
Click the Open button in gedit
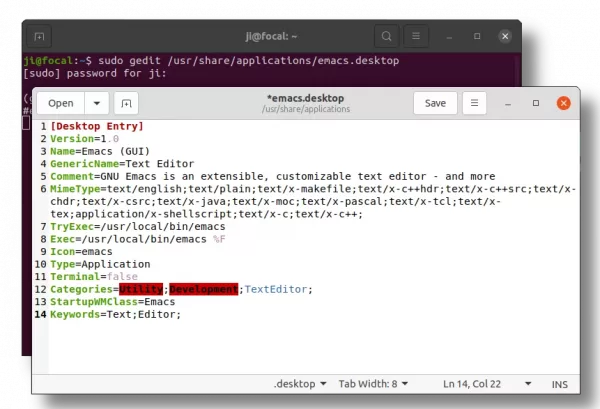(60, 103)
